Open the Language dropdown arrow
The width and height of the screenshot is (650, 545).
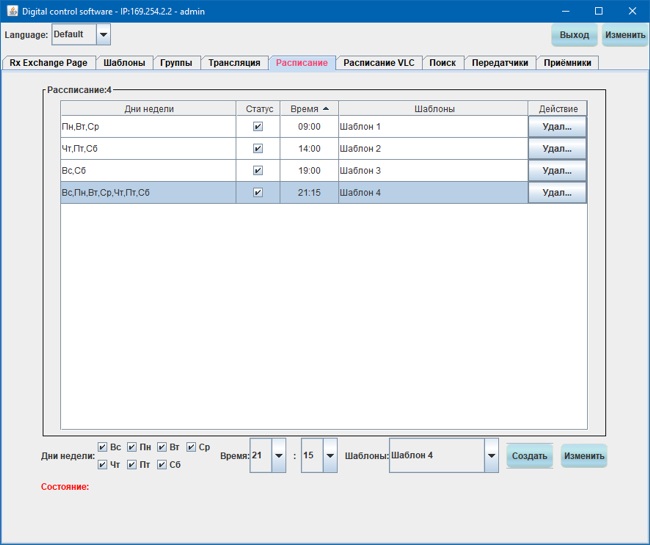pyautogui.click(x=103, y=34)
